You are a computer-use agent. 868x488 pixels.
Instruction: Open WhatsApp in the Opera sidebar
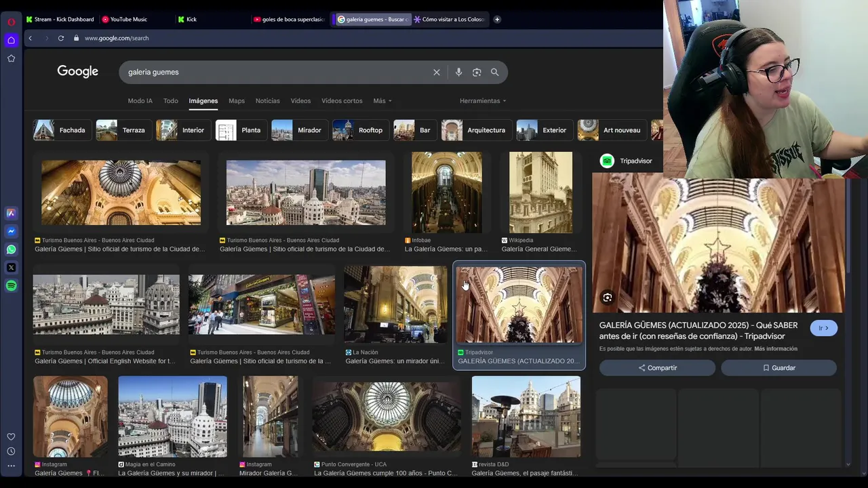coord(11,249)
